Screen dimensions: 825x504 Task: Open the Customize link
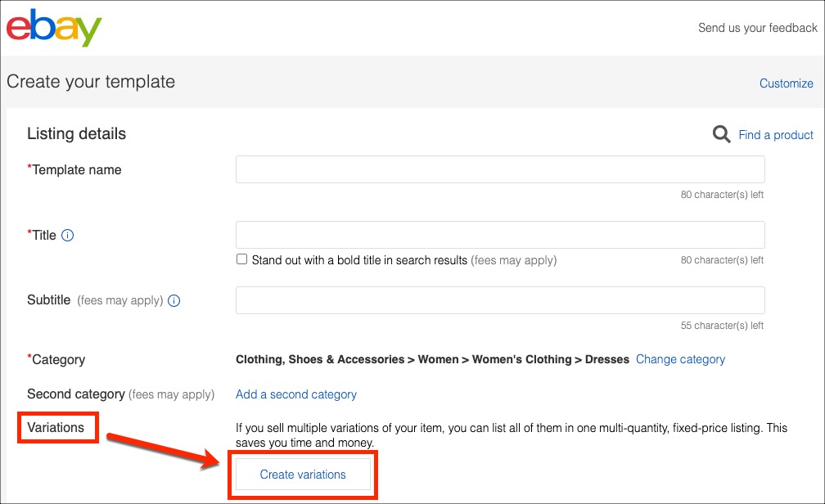786,83
